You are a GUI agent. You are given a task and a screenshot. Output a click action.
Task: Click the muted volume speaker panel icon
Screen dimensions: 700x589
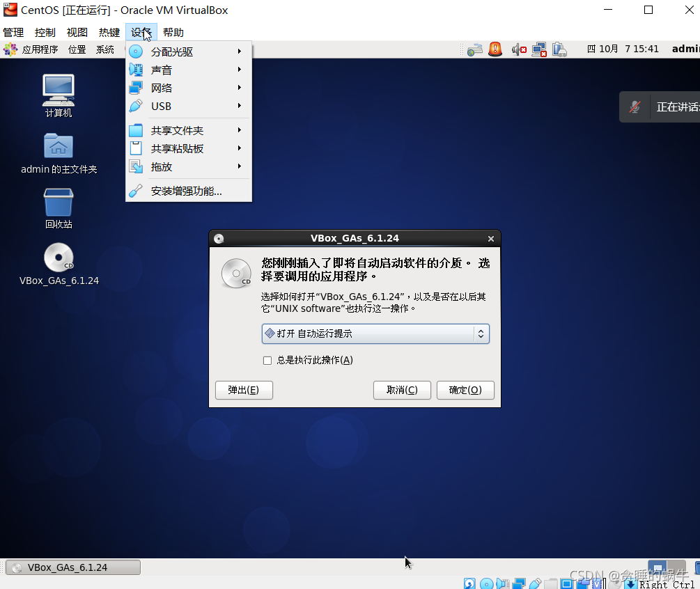tap(519, 49)
